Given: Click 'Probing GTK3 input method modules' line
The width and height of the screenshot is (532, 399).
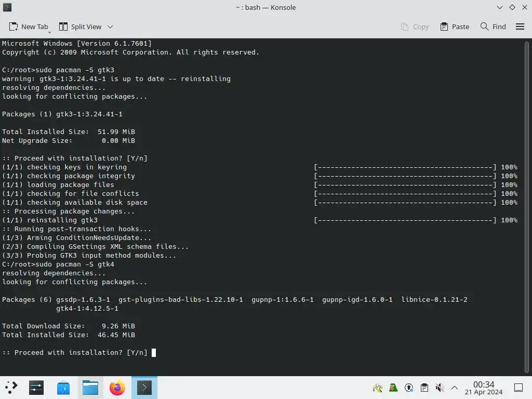Looking at the screenshot, I should (x=89, y=256).
